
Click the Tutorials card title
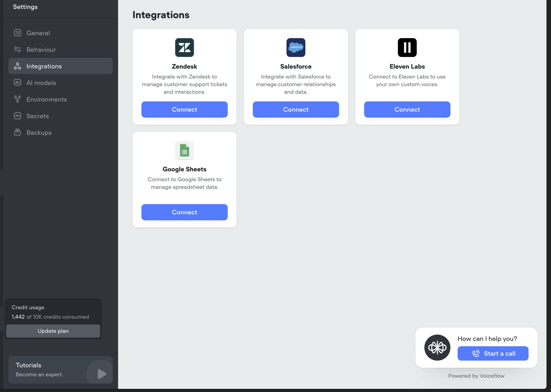point(29,365)
